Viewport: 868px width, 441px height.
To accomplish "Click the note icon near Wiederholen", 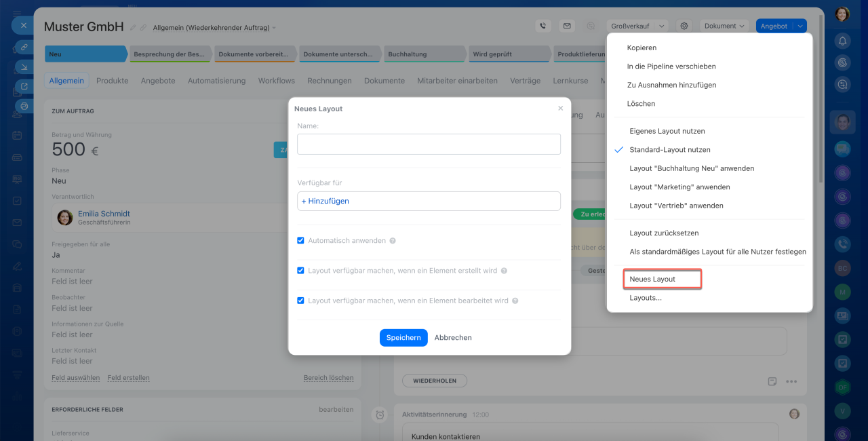I will (772, 381).
